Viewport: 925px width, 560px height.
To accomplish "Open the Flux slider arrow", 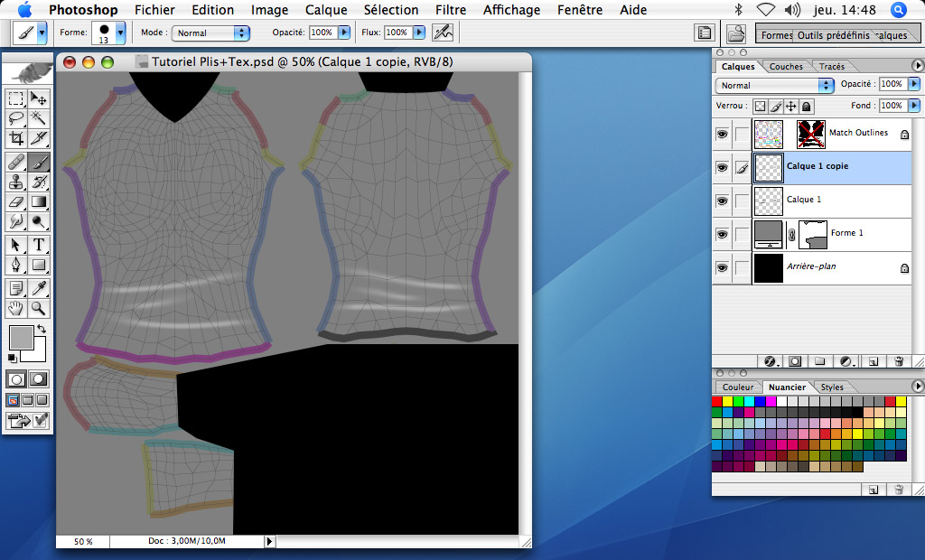I will (x=419, y=33).
